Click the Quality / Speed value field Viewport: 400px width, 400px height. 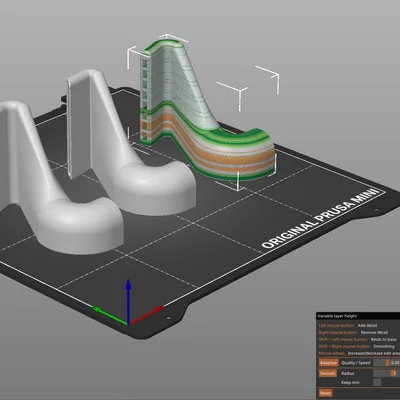tap(395, 363)
